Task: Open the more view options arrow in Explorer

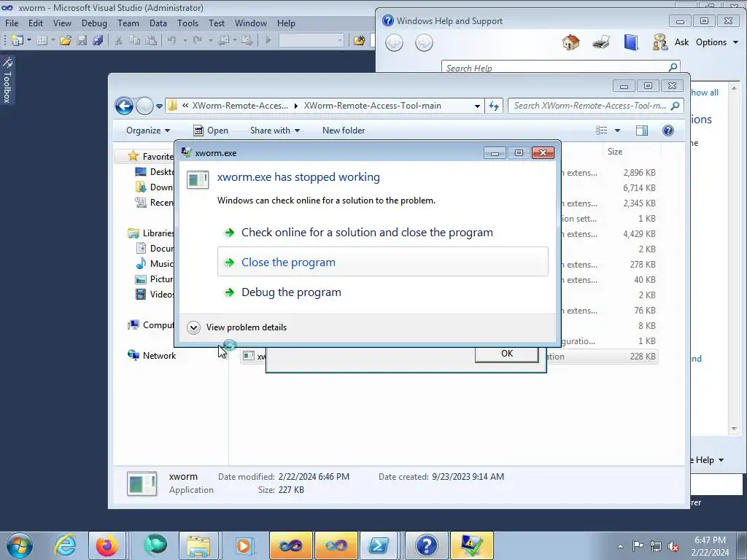Action: 617,131
